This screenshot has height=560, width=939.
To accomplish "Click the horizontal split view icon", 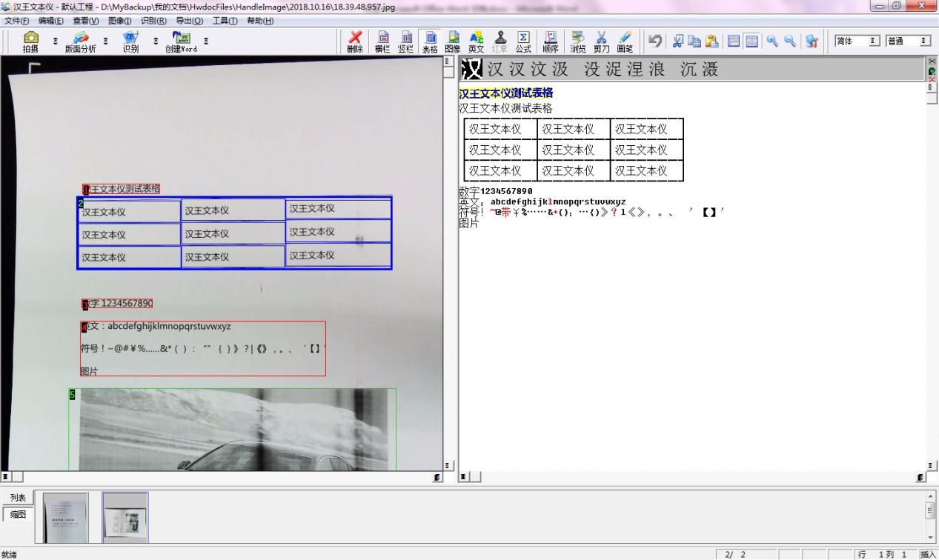I will pos(734,41).
